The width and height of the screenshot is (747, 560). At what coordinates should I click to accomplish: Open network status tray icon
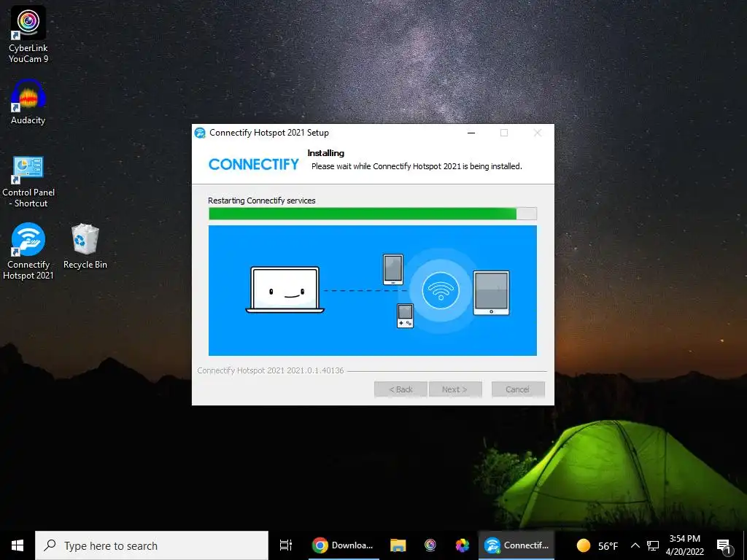pyautogui.click(x=653, y=545)
